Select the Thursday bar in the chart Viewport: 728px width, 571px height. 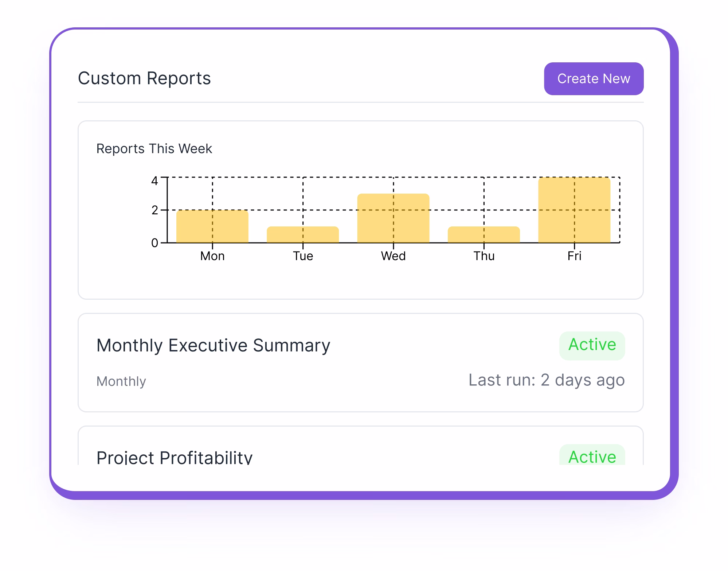point(484,235)
